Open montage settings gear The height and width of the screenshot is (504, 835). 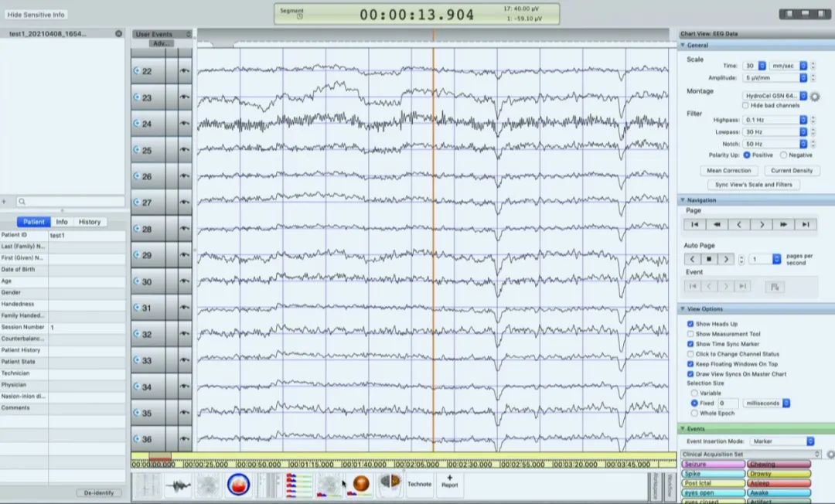[815, 97]
